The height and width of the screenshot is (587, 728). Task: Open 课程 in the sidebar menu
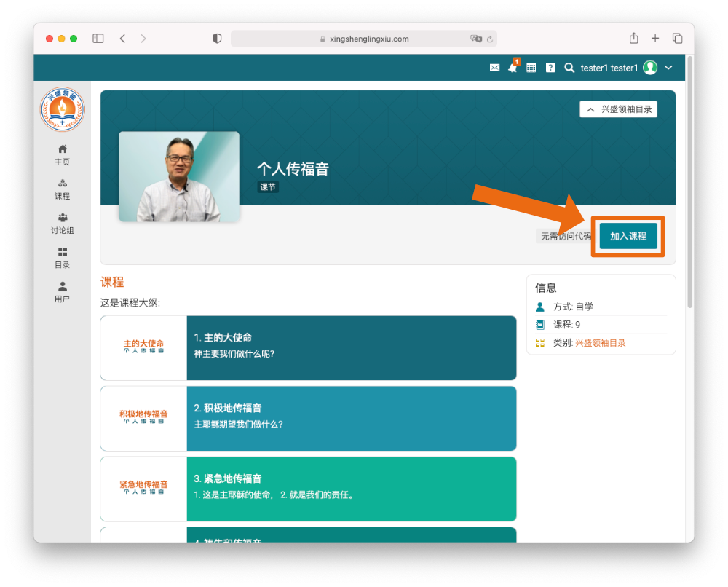62,189
